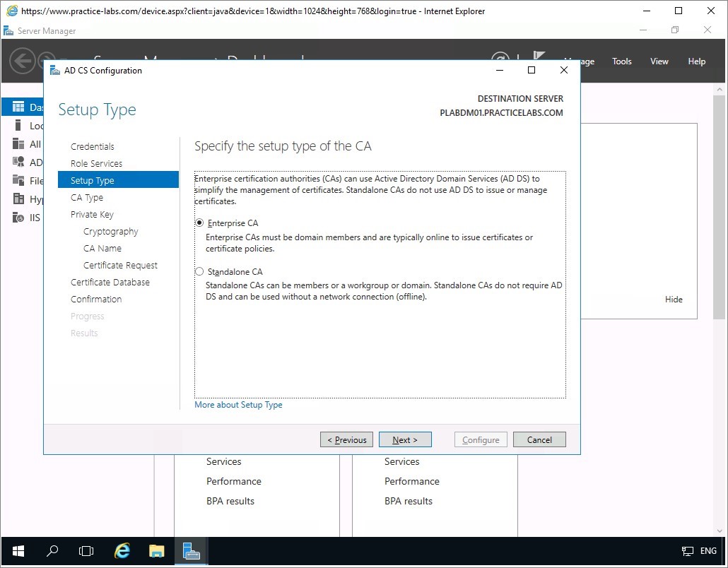The image size is (728, 568).
Task: Select the Enterprise CA radio button
Action: coord(199,223)
